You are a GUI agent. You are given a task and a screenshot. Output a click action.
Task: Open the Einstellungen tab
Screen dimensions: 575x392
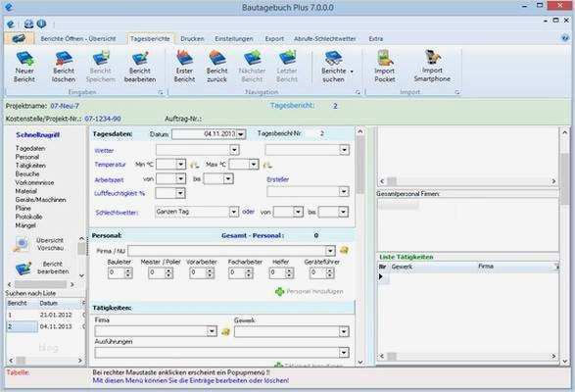[234, 38]
